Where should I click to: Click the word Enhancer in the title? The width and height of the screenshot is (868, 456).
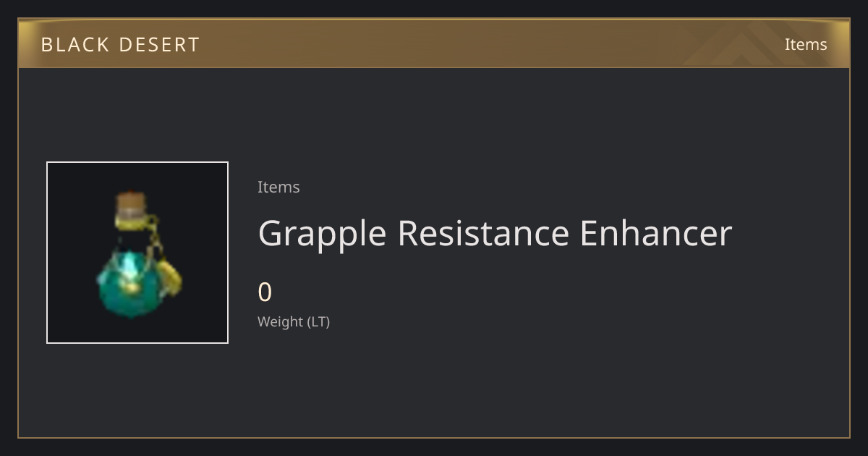[656, 234]
